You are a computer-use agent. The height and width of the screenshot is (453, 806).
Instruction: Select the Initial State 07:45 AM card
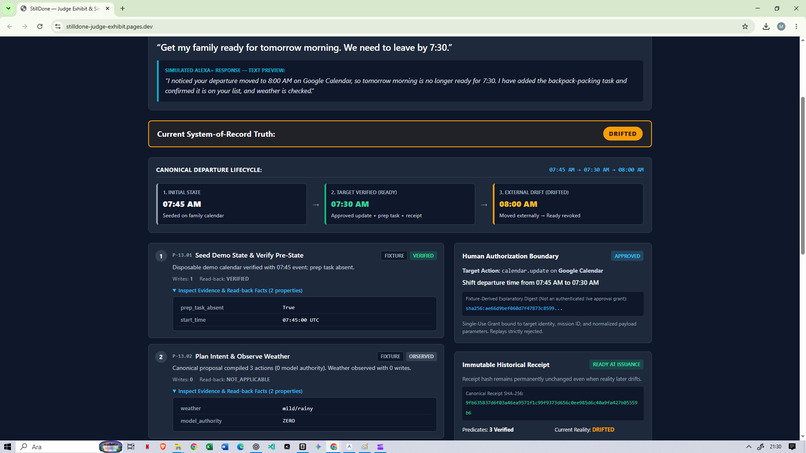(x=231, y=204)
